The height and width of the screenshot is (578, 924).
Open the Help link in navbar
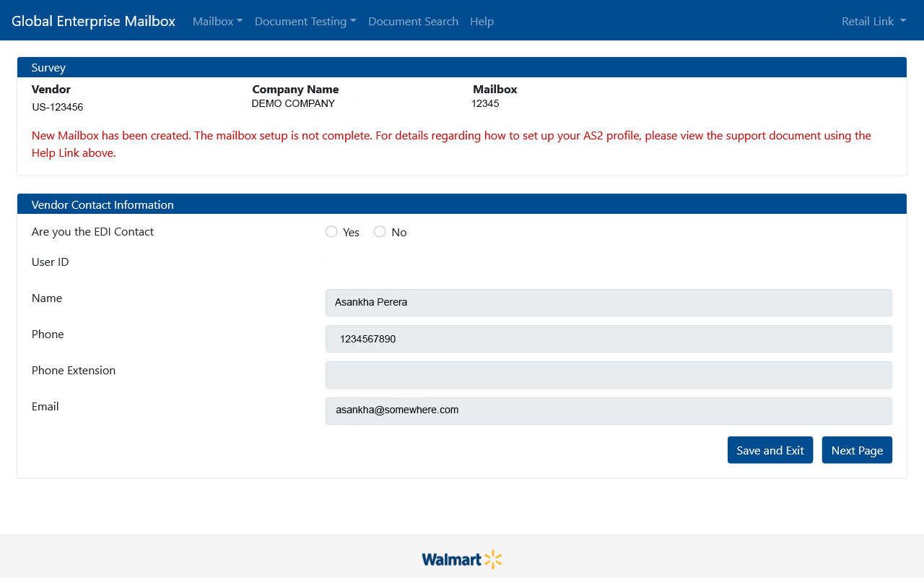click(481, 21)
